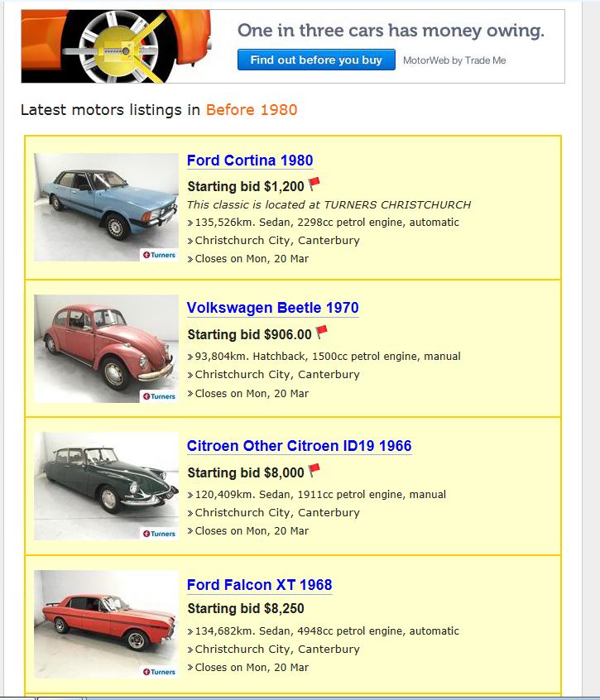600x700 pixels.
Task: Click the red flag beside the $8,000 bid
Action: point(314,470)
